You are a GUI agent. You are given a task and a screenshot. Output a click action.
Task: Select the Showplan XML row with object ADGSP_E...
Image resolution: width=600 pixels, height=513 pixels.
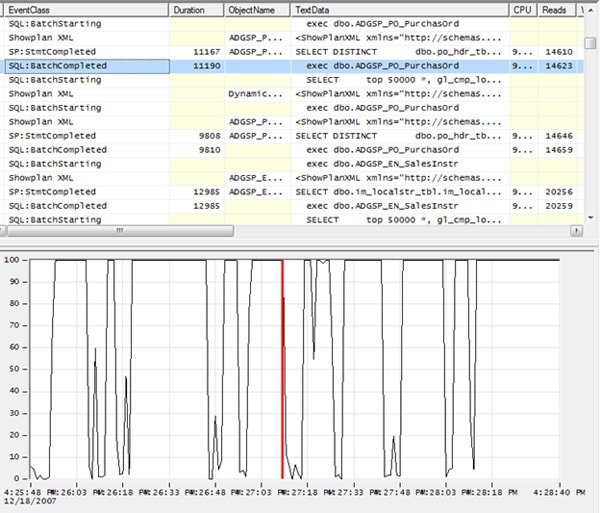coord(294,178)
